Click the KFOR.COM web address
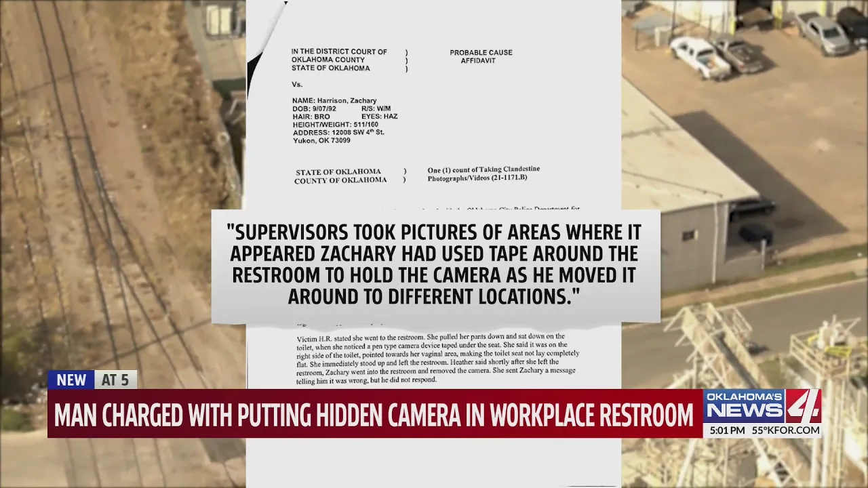The image size is (868, 488). (795, 430)
